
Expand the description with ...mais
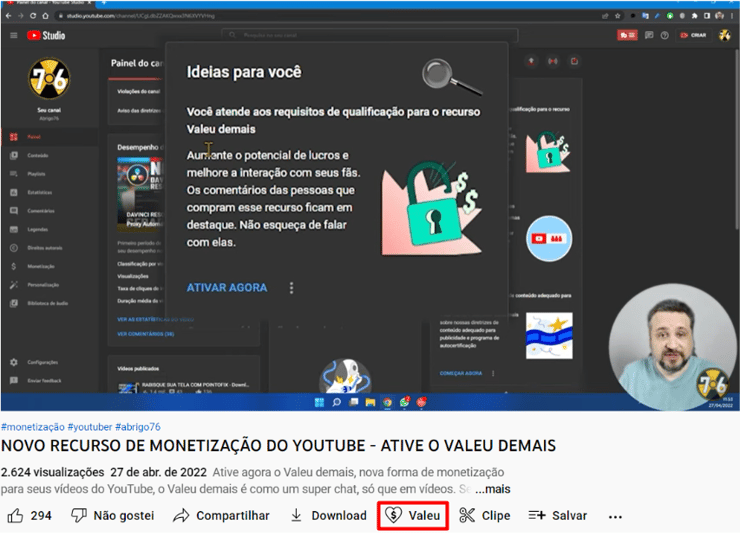[x=493, y=489]
